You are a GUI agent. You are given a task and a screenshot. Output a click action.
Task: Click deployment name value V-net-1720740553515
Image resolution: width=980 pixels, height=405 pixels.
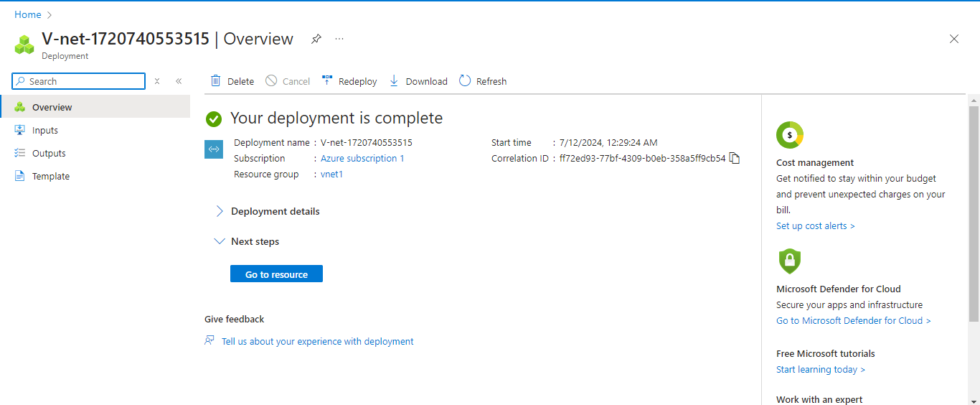tap(367, 142)
